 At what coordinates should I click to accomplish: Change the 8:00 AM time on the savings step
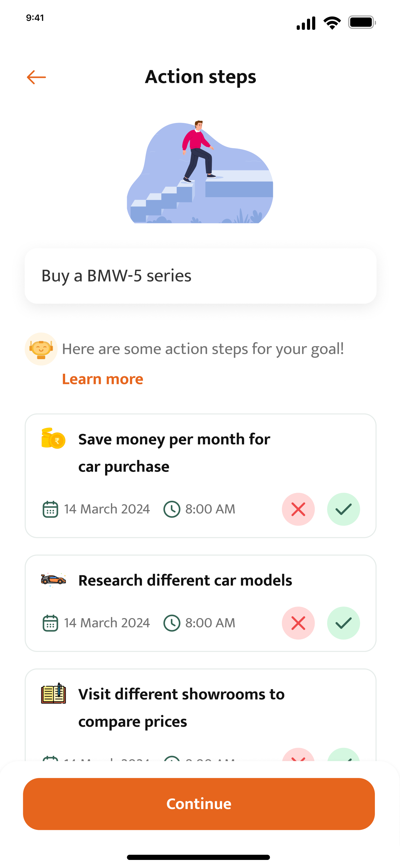pos(210,509)
